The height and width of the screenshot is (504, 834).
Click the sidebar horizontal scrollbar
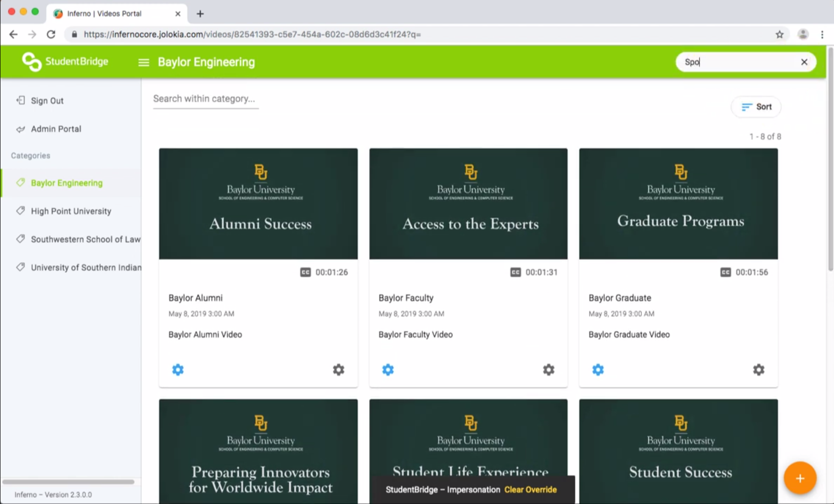68,482
